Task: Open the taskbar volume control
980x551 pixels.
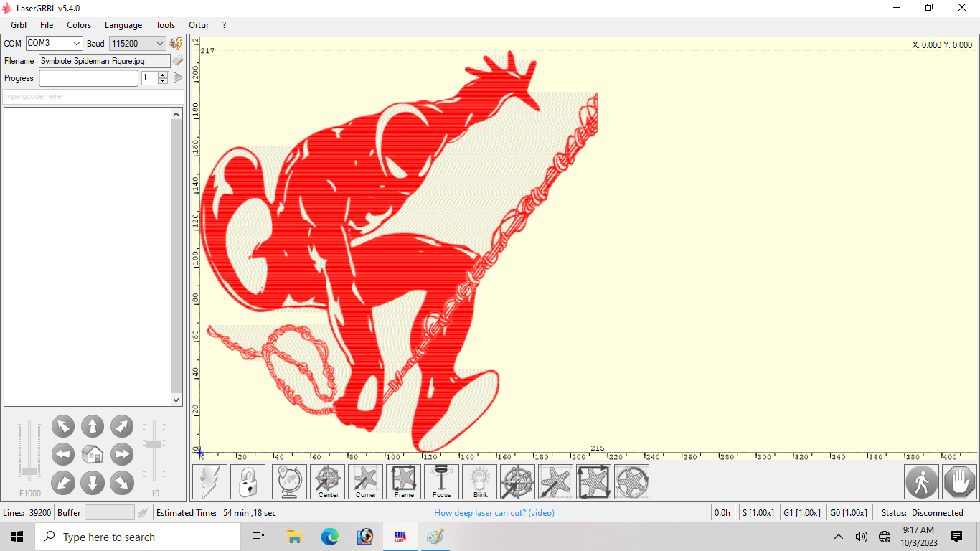Action: (x=862, y=537)
